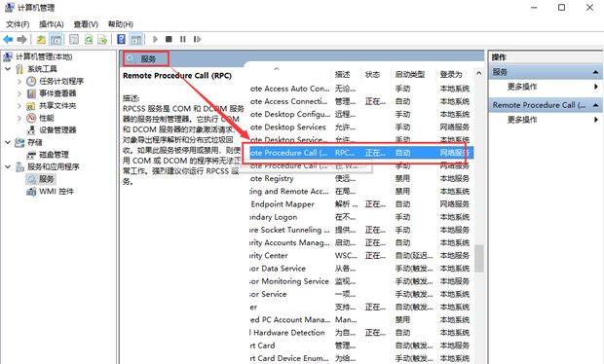The height and width of the screenshot is (364, 604).
Task: Open the 帮助(H) menu
Action: [x=121, y=24]
